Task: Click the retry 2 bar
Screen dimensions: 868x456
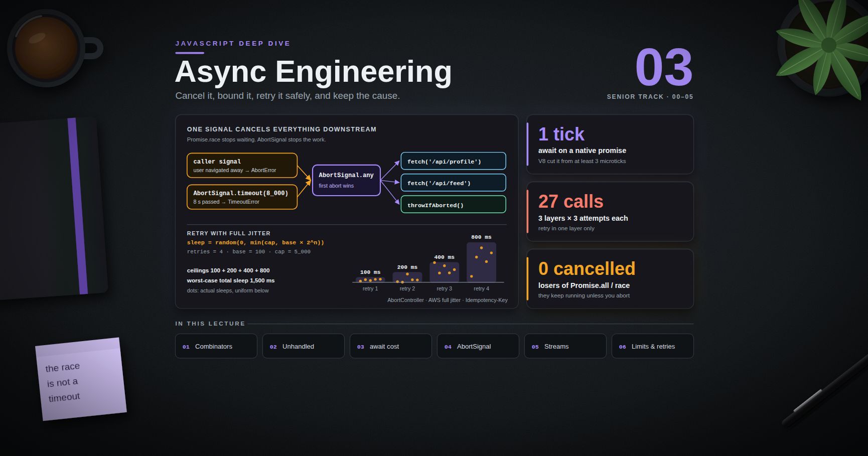Action: (x=407, y=277)
